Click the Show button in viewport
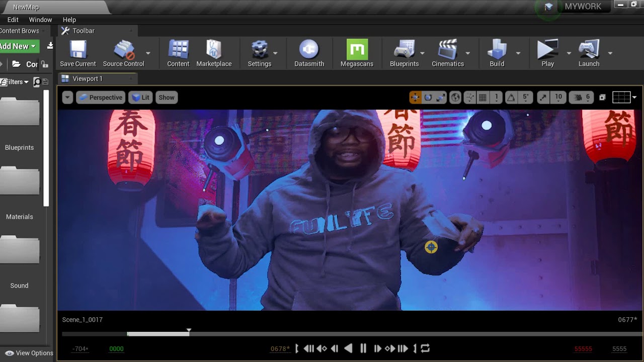644x362 pixels. 167,98
